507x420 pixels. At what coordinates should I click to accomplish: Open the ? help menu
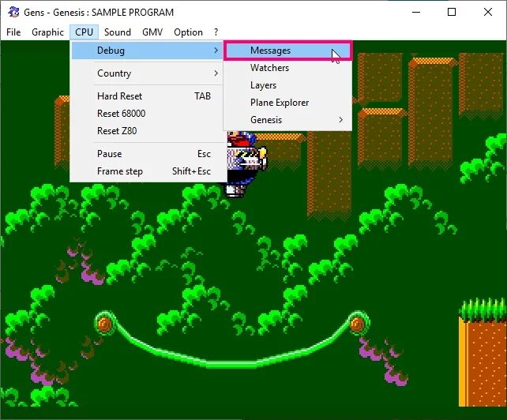216,32
